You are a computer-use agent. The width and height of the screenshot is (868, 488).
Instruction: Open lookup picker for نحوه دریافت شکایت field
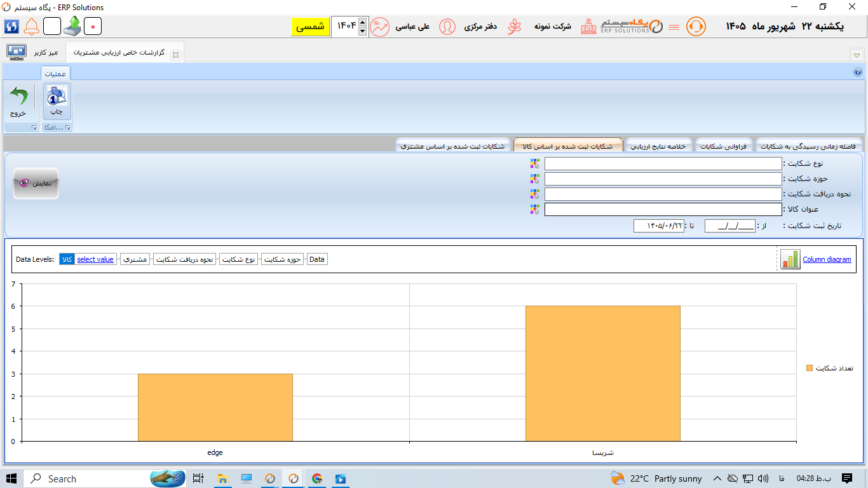pos(534,194)
